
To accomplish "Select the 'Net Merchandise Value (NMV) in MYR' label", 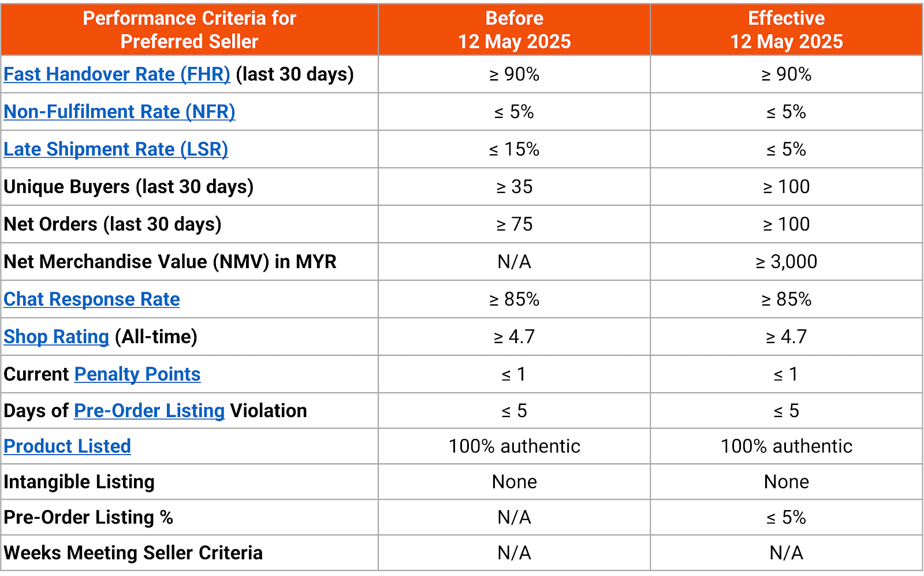I will coord(170,262).
